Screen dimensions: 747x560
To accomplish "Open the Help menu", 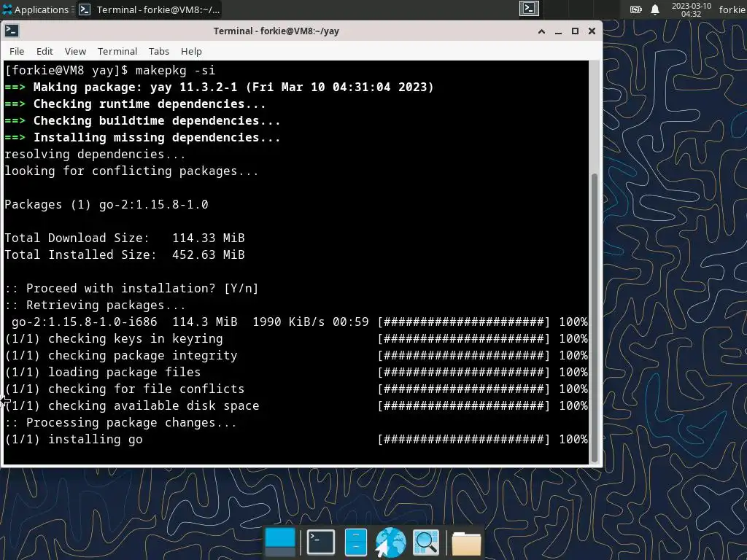I will point(191,52).
